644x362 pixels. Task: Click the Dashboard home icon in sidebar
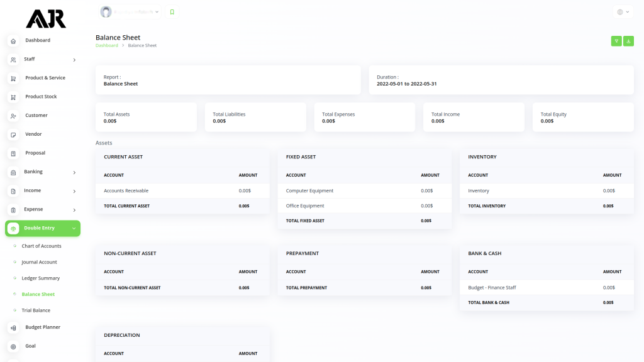13,41
